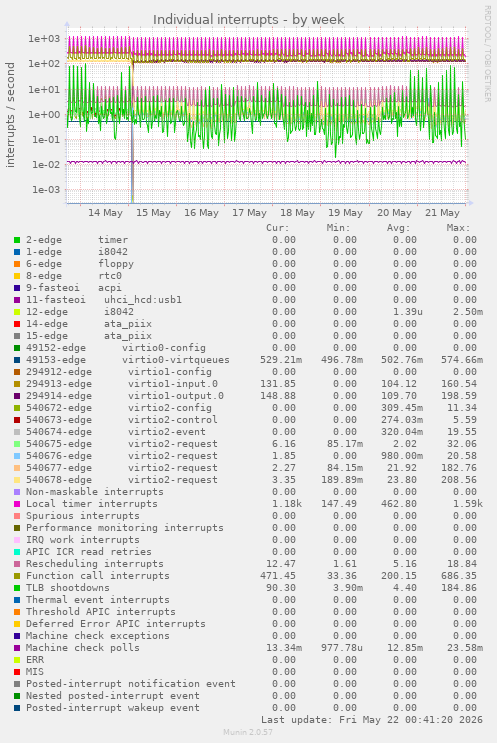Screen dimensions: 497x743
Task: Click the Machine check polls purple swatch
Action: (17, 648)
